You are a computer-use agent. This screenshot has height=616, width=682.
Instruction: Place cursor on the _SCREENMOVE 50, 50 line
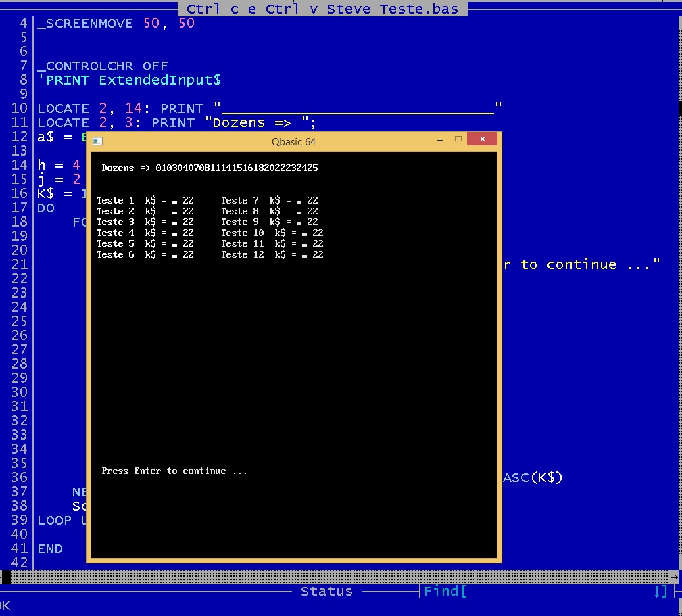[116, 23]
